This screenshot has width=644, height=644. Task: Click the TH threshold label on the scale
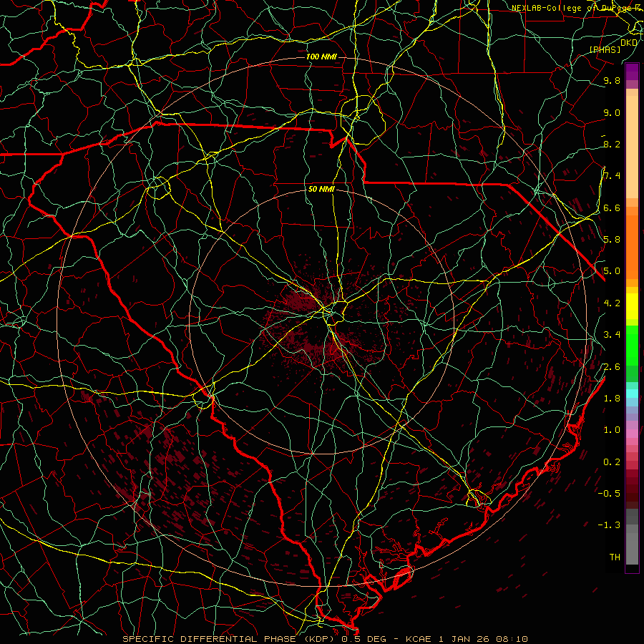point(615,557)
